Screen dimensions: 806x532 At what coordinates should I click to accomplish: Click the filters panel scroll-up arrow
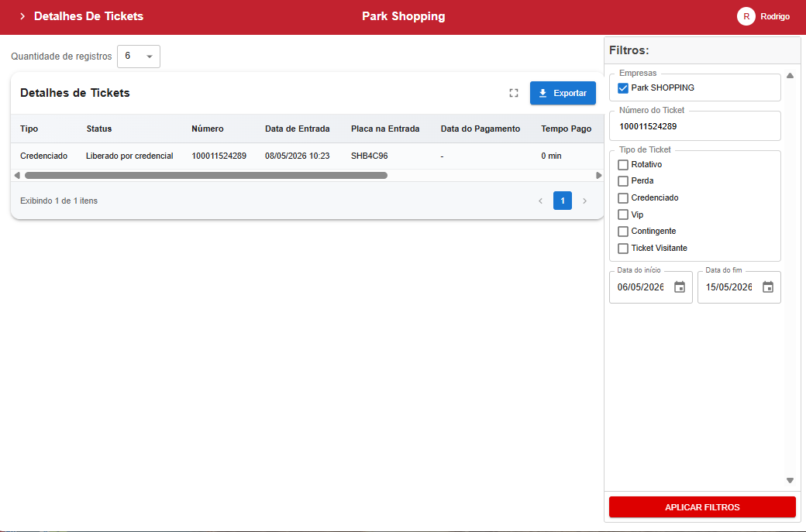click(790, 76)
